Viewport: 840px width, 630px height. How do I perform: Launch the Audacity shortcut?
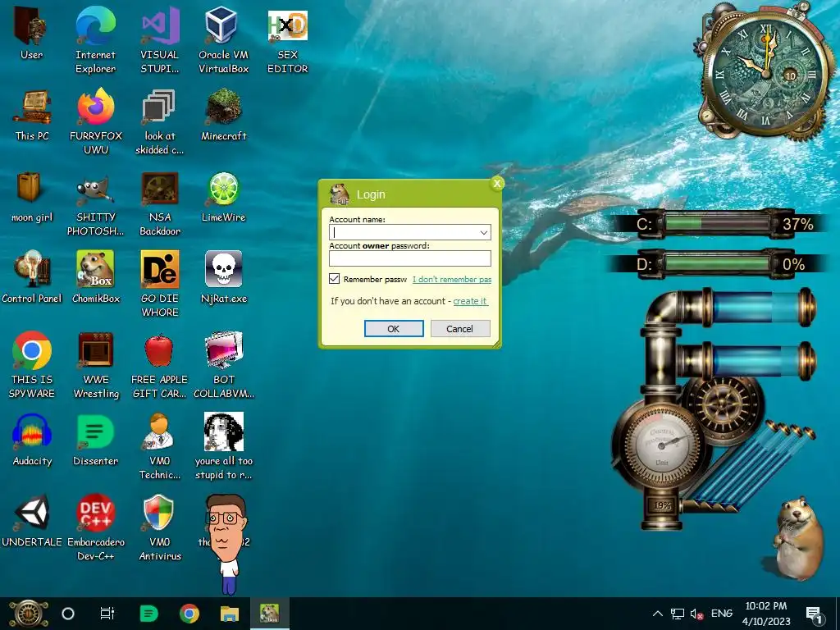(32, 431)
